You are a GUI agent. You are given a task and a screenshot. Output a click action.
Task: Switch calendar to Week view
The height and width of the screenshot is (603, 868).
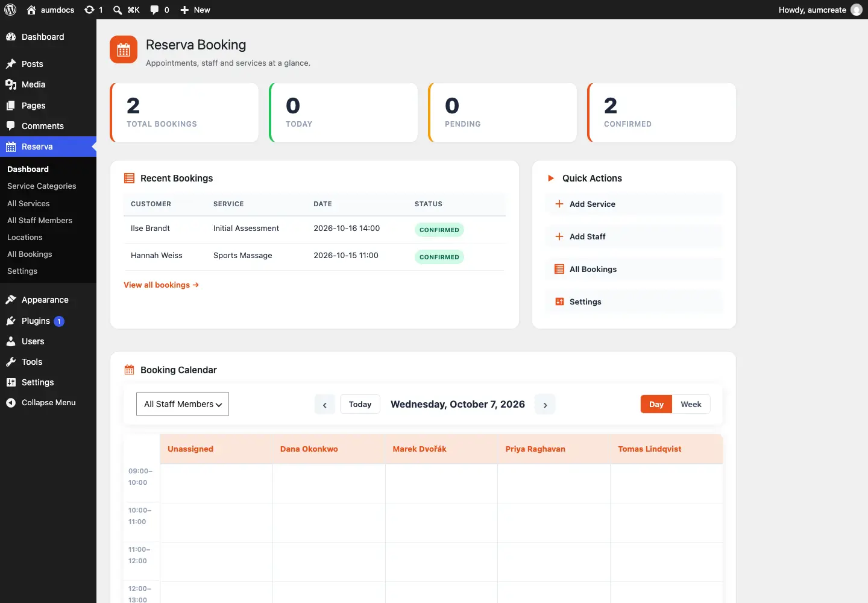[x=691, y=404]
